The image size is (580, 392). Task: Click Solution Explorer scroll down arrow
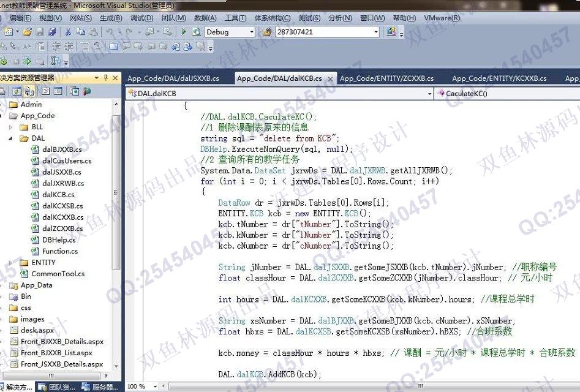pyautogui.click(x=116, y=366)
